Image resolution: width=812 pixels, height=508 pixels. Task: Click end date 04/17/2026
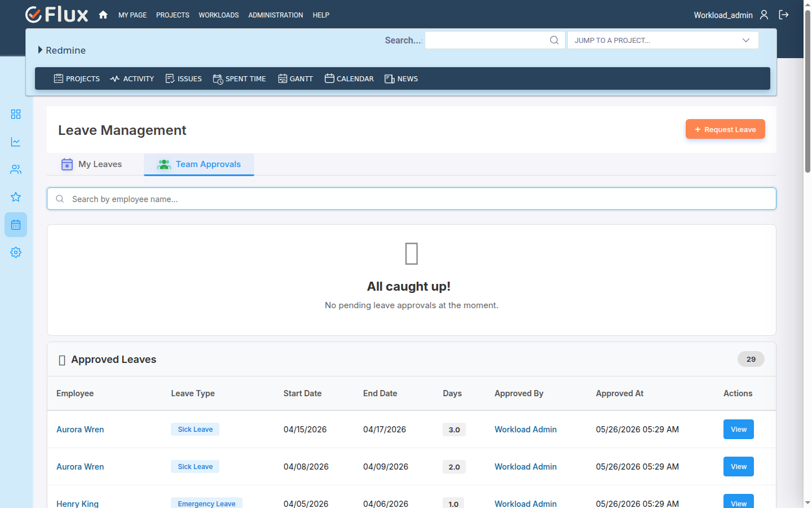[385, 430]
